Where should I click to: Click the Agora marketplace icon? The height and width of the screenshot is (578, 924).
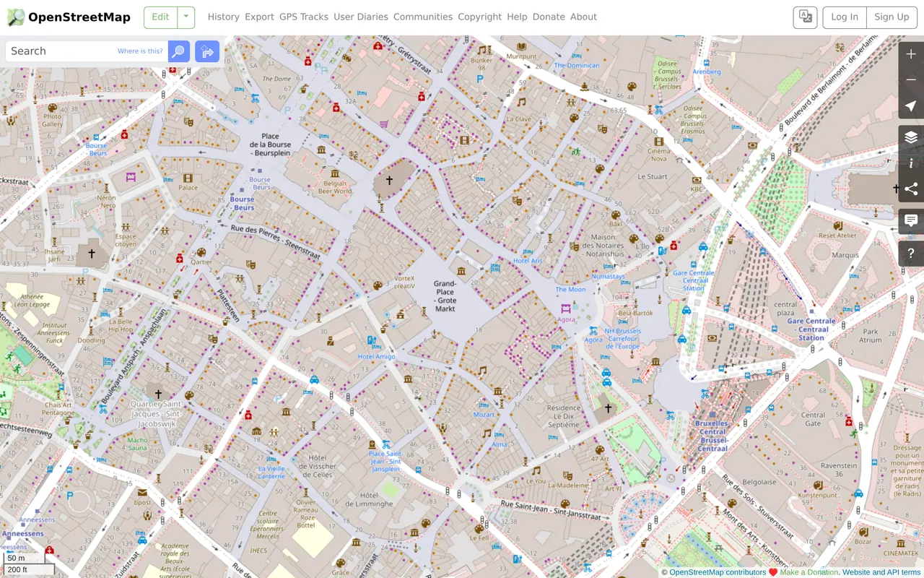(566, 309)
